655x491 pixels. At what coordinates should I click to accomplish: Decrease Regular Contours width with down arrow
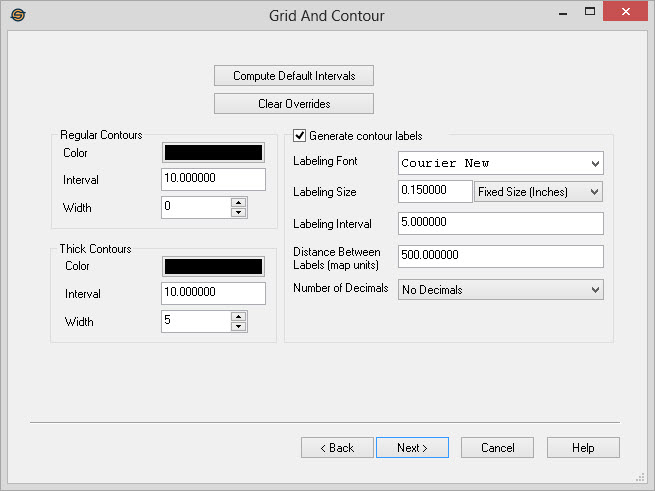238,212
